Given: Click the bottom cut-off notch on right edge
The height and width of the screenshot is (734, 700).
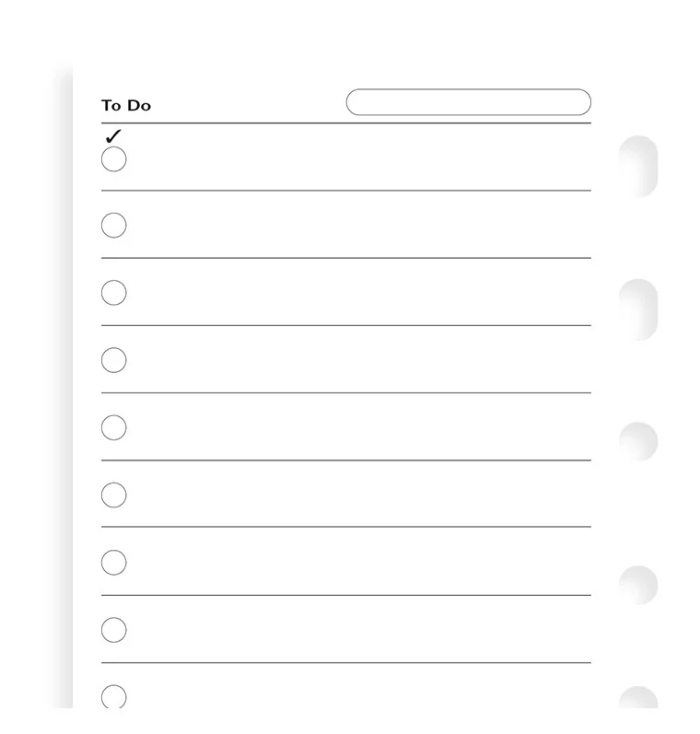Looking at the screenshot, I should click(638, 697).
